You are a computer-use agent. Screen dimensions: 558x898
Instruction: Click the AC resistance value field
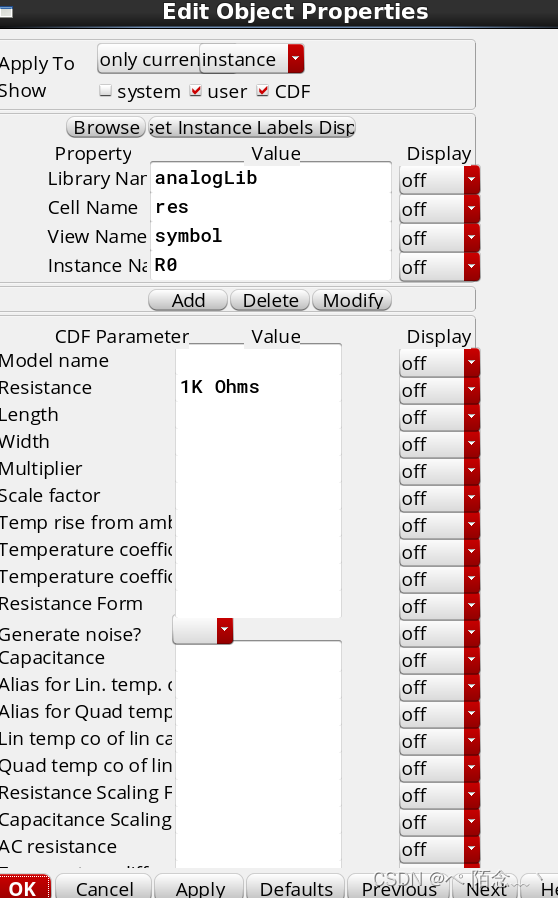pos(258,846)
